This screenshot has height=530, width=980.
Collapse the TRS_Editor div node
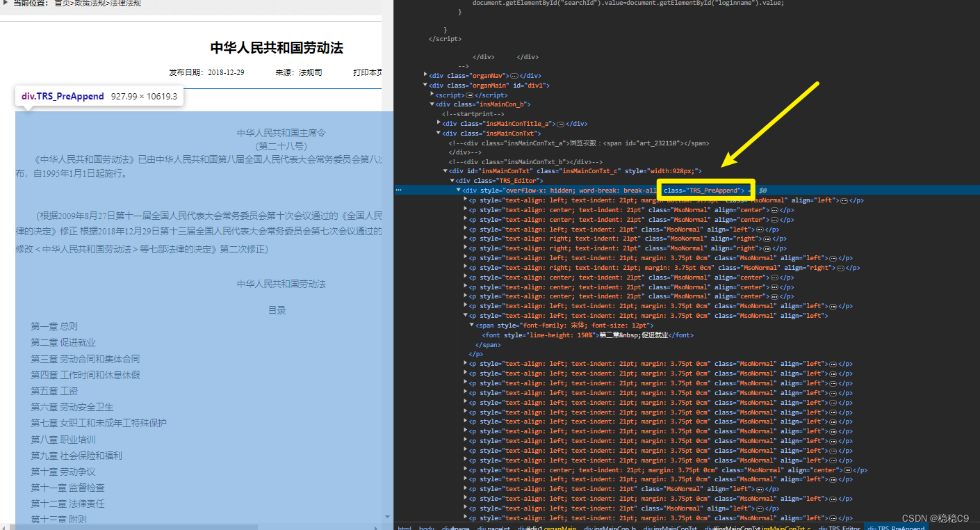coord(452,181)
